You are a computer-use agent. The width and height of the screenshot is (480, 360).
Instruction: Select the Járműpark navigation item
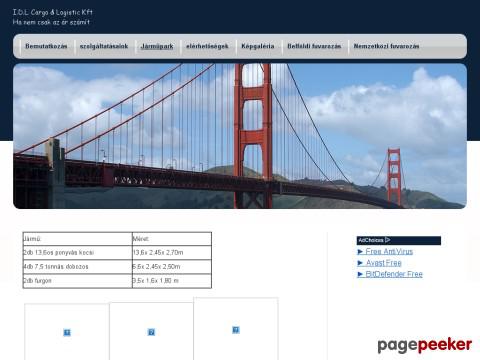coord(157,46)
